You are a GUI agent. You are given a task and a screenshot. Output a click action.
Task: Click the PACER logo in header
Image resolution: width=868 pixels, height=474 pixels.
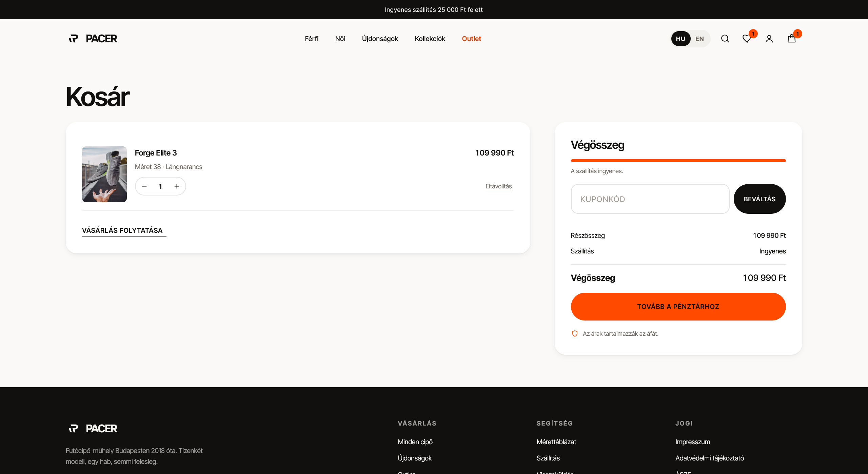click(x=93, y=39)
